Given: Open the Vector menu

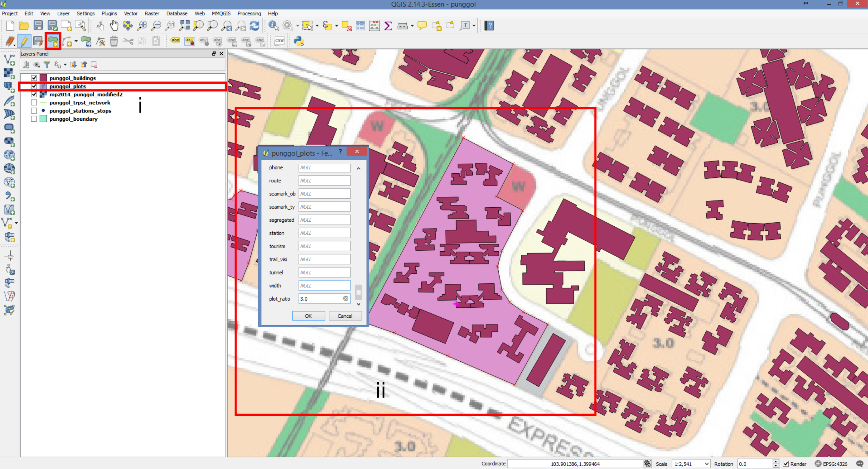Looking at the screenshot, I should point(130,14).
